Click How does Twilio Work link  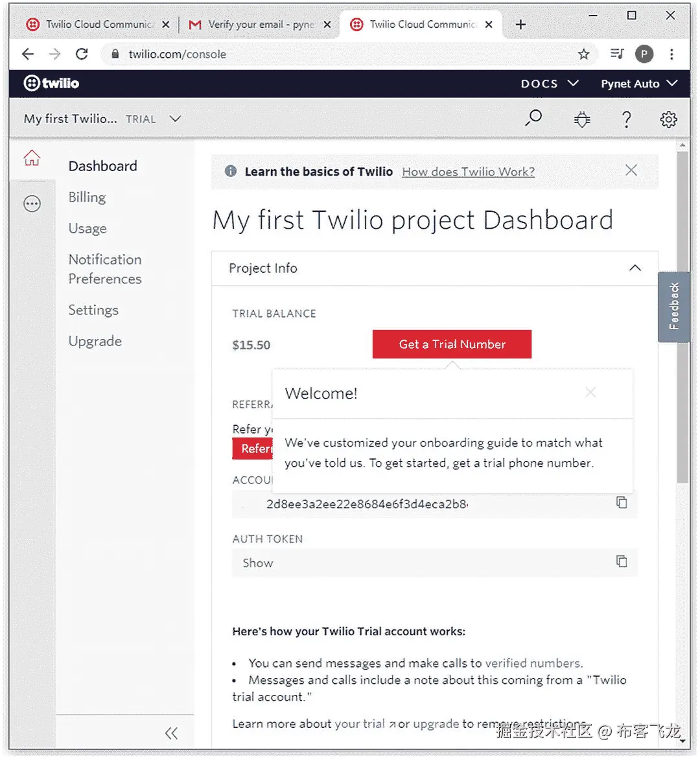pos(468,171)
